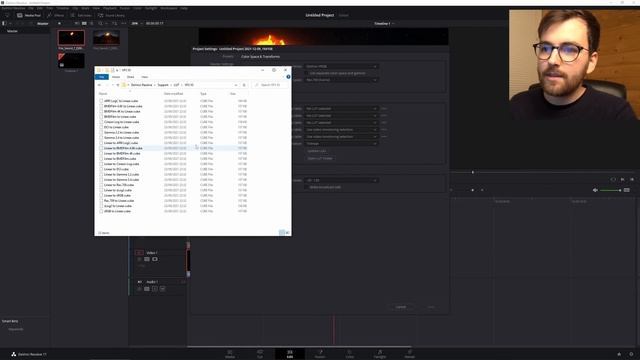Click Cancel in Project Settings dialog
The height and width of the screenshot is (360, 640).
pyautogui.click(x=401, y=307)
